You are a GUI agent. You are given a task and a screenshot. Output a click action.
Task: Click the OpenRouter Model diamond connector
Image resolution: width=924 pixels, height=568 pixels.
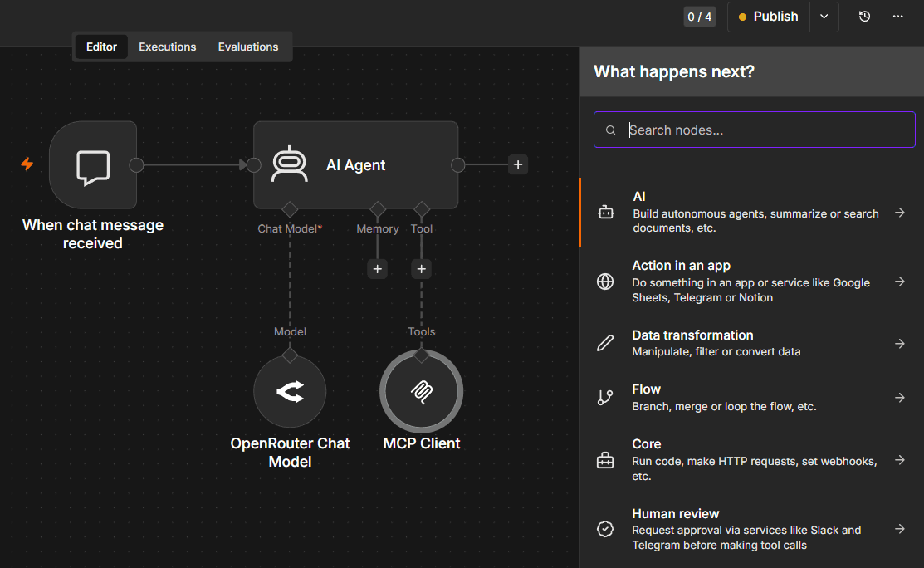pyautogui.click(x=290, y=355)
